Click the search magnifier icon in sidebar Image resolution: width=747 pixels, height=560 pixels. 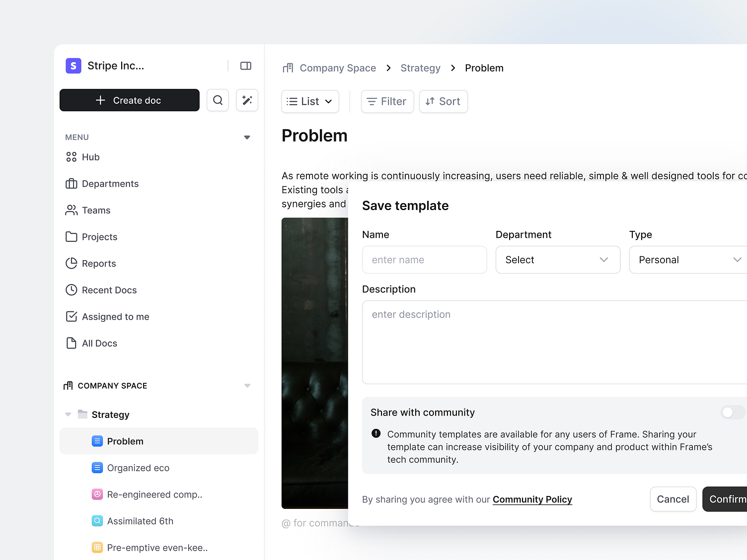[x=218, y=100]
